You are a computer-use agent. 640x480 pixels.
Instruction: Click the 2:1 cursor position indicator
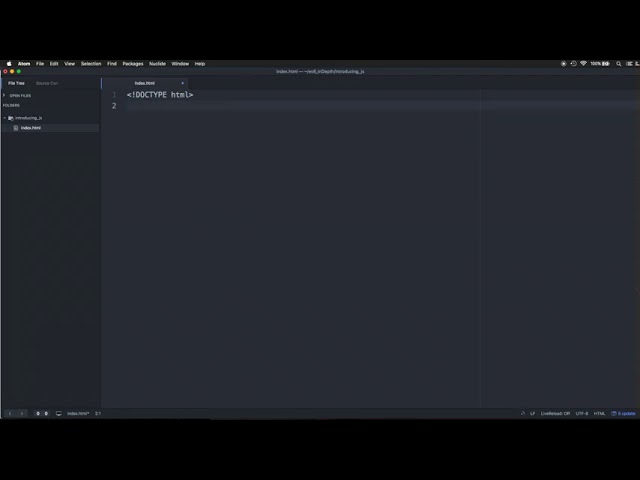[98, 413]
